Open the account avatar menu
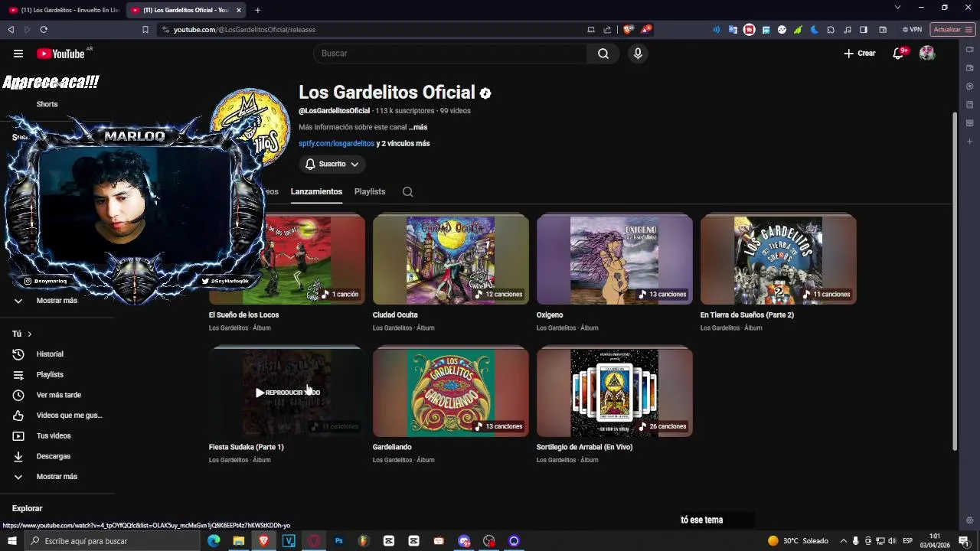Screen dimensions: 980x551 tap(927, 54)
